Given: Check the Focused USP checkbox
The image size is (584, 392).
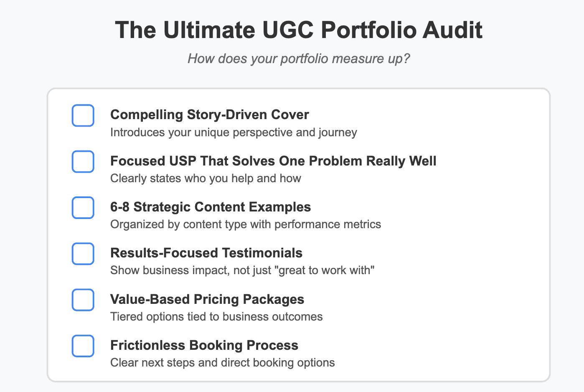Looking at the screenshot, I should [x=83, y=162].
